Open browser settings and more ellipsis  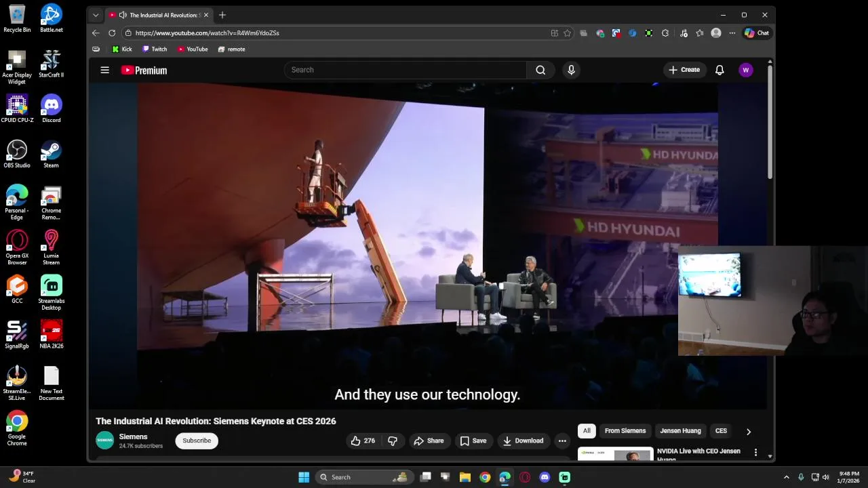pos(732,33)
